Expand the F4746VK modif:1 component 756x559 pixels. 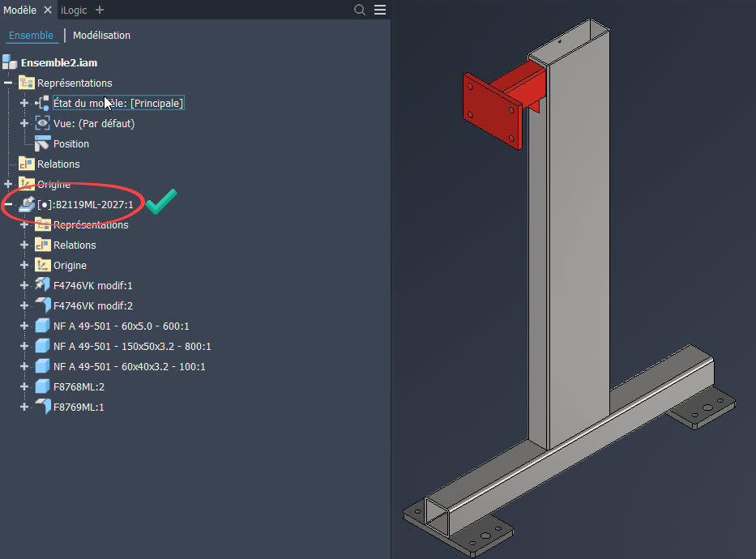pos(24,285)
